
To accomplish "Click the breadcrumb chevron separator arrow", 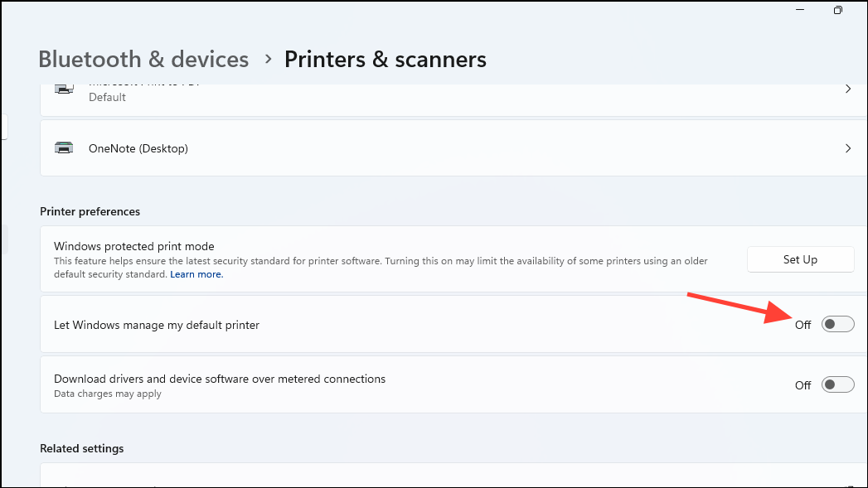I will [x=268, y=60].
